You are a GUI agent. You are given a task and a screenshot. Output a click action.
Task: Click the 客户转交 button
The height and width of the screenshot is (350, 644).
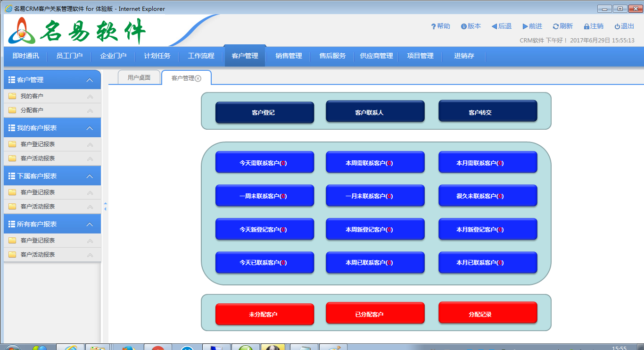tap(488, 111)
